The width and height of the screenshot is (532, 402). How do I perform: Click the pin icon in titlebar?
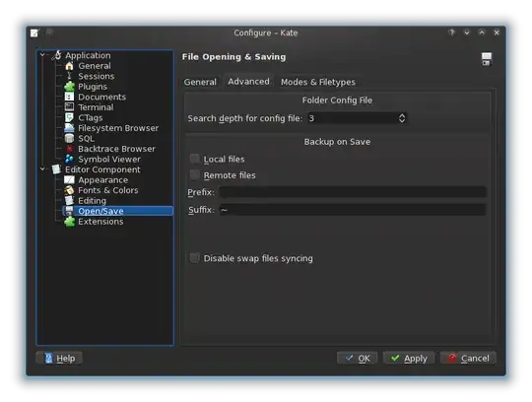pos(49,33)
